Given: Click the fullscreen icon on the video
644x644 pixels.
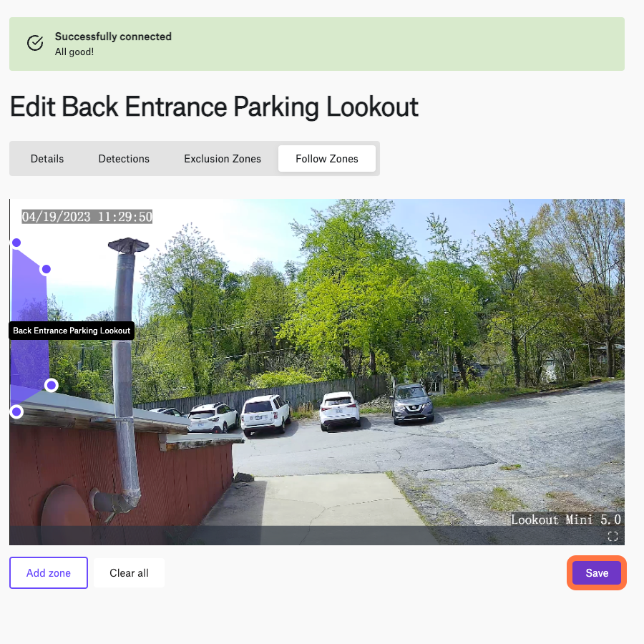Looking at the screenshot, I should [613, 536].
